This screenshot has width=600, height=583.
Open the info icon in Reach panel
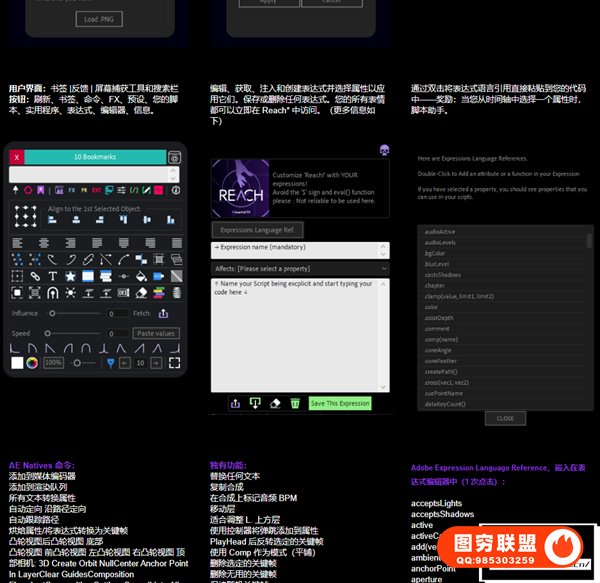(176, 190)
